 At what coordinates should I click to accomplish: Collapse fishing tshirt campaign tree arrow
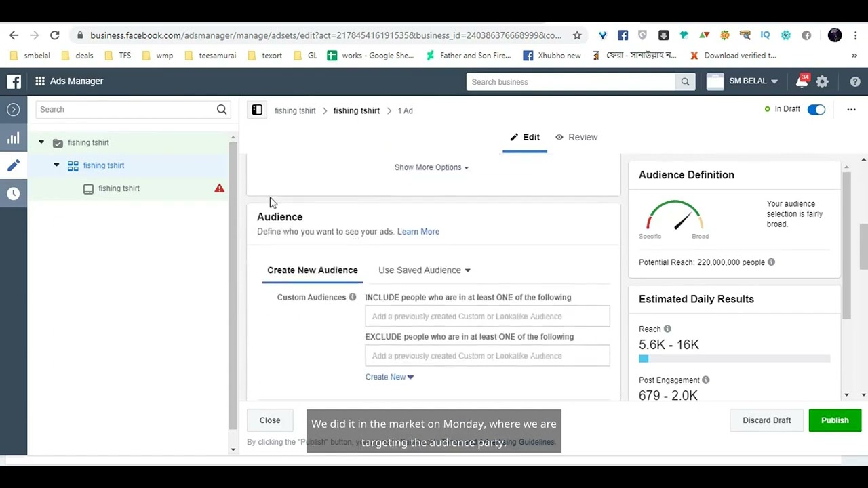click(41, 142)
